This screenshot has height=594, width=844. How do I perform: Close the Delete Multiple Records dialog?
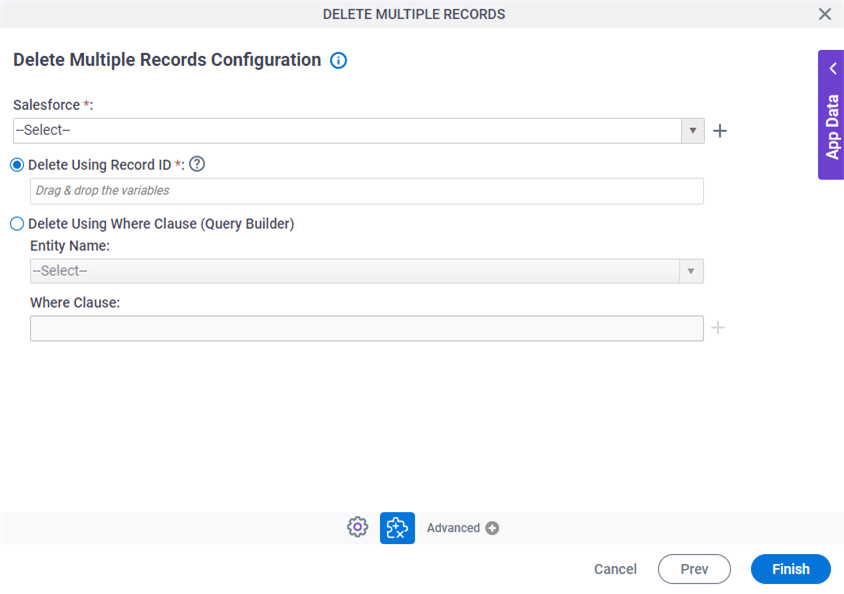click(x=825, y=14)
